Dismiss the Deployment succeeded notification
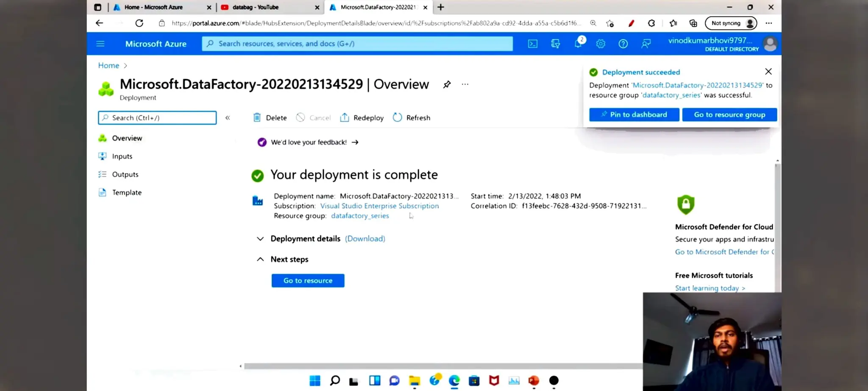868x391 pixels. click(x=768, y=72)
